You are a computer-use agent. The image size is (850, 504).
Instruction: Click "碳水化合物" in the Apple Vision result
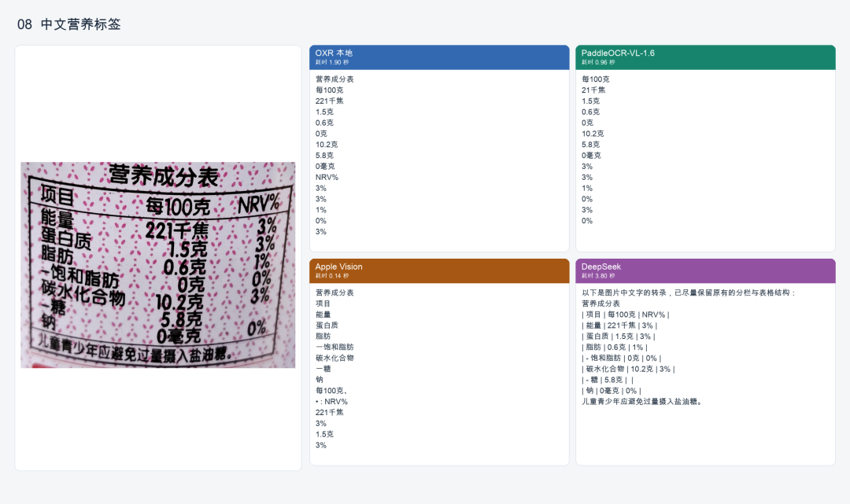[334, 358]
